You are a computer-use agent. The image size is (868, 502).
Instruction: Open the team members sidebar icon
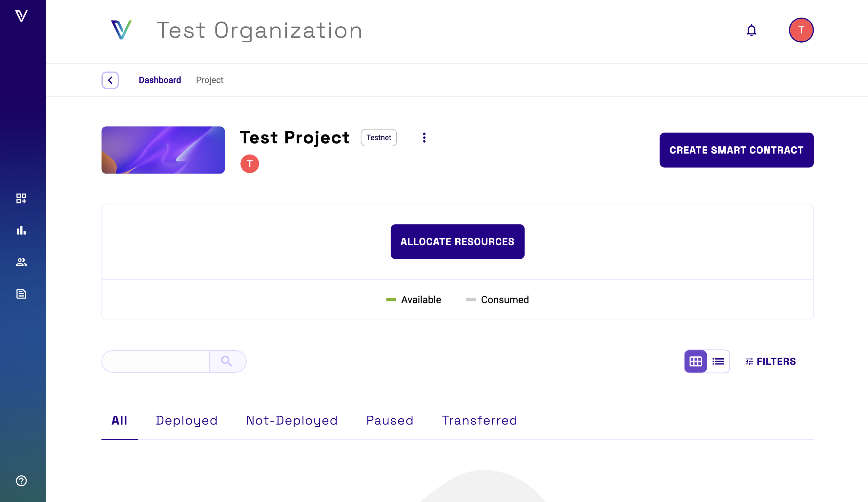click(x=21, y=262)
